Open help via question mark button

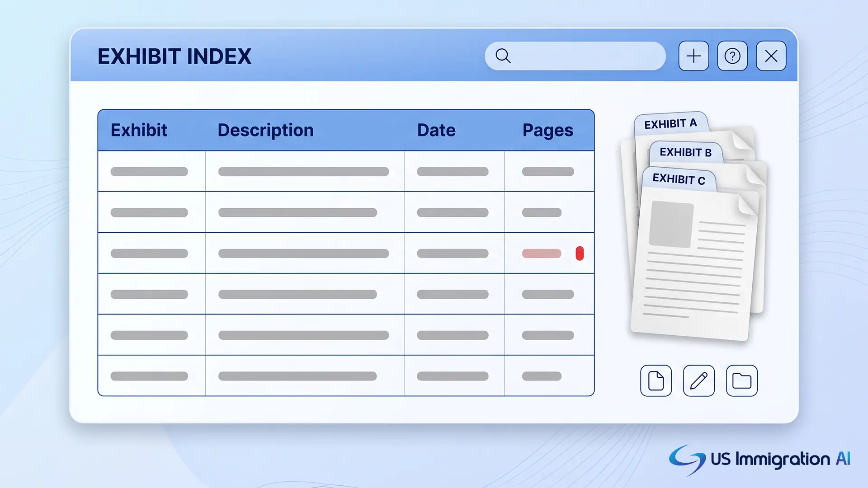pyautogui.click(x=732, y=56)
